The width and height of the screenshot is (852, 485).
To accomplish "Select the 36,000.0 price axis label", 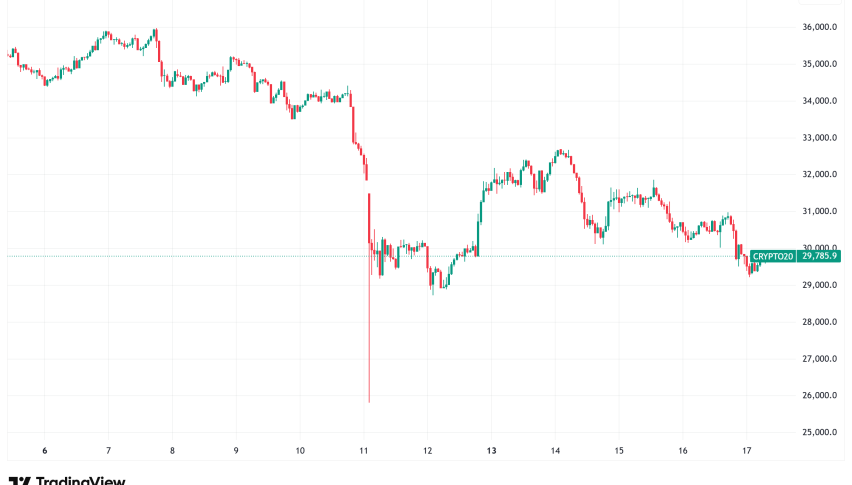I will point(818,27).
